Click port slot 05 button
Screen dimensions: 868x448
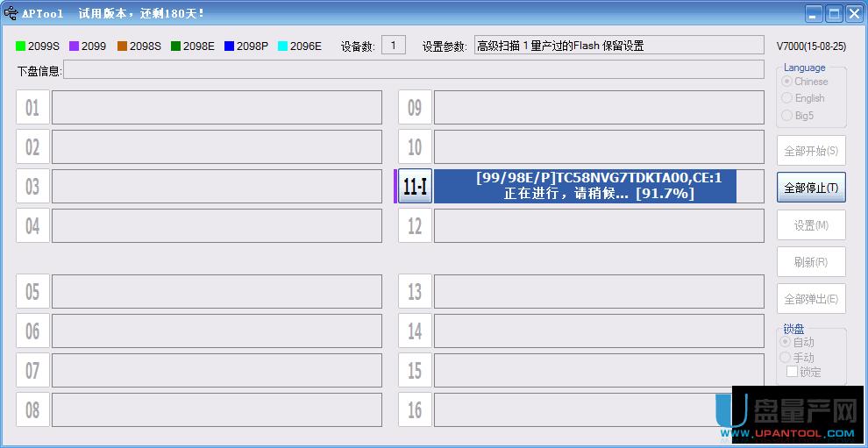pos(32,291)
